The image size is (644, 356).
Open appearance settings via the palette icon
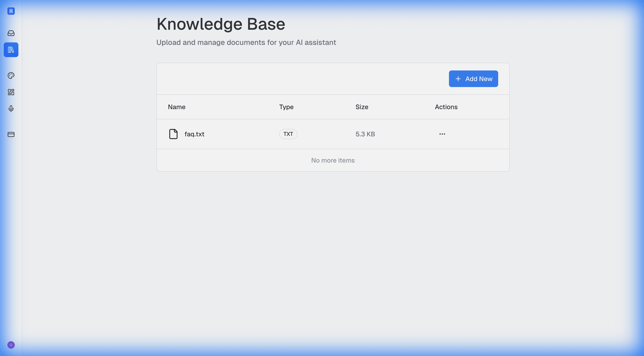11,75
